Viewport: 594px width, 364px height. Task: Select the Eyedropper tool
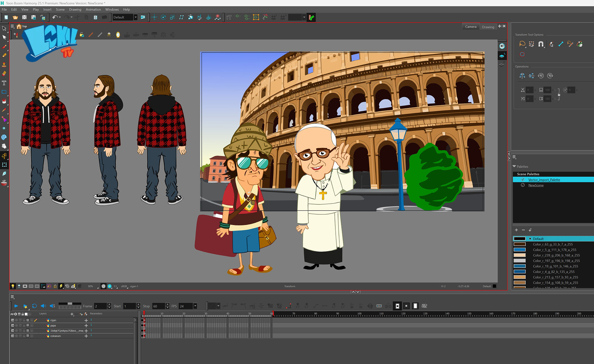pyautogui.click(x=4, y=110)
